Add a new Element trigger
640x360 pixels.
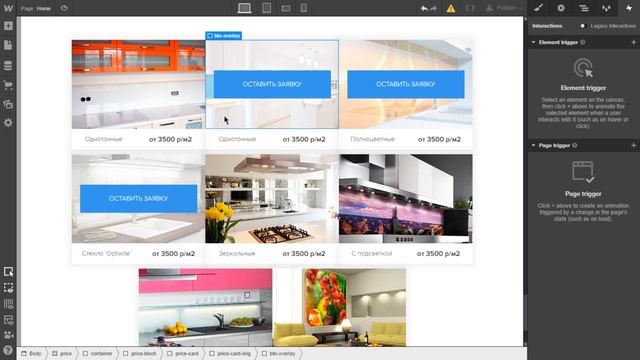(633, 42)
